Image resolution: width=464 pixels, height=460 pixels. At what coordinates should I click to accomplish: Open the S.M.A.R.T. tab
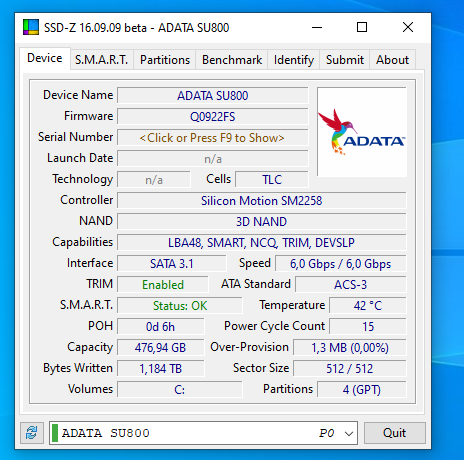pyautogui.click(x=101, y=60)
